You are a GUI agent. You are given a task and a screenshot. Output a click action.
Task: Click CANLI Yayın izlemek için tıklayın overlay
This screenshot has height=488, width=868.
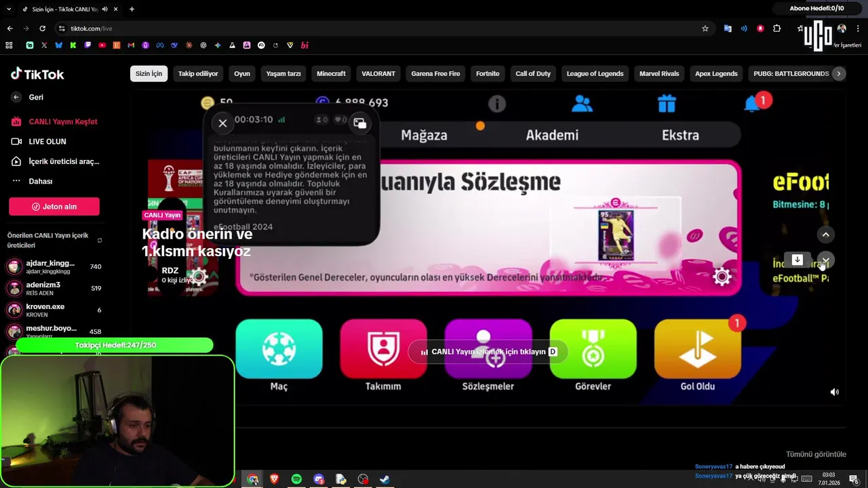point(488,352)
